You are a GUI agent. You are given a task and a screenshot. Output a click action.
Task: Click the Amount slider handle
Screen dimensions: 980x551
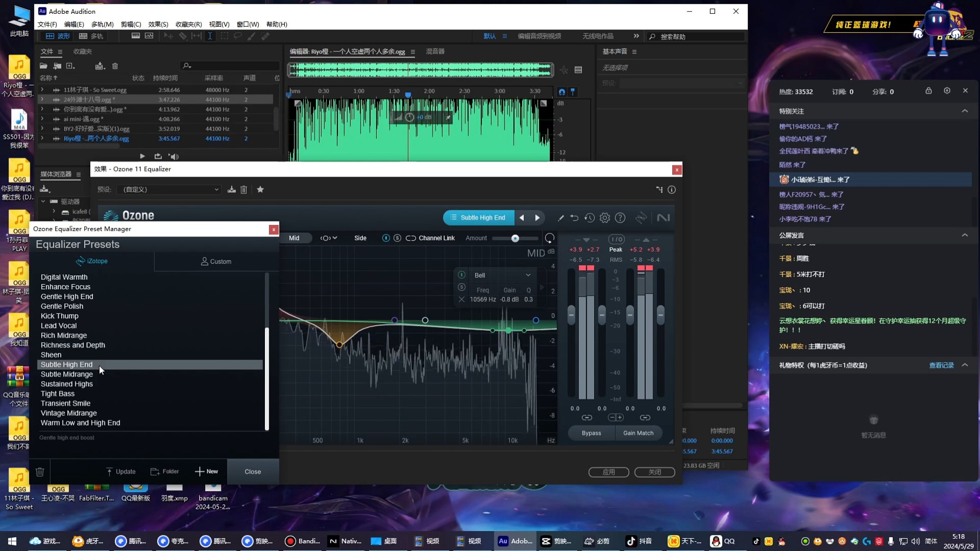click(515, 238)
